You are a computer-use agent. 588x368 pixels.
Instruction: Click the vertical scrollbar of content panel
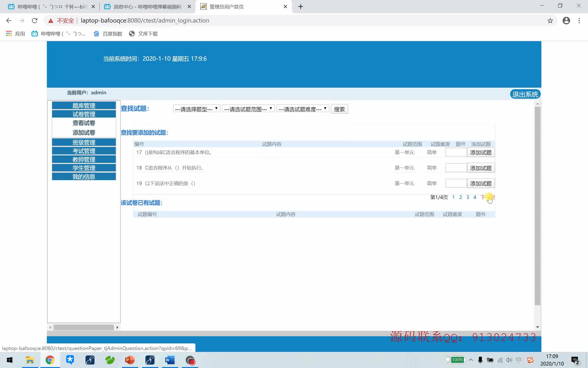point(537,206)
